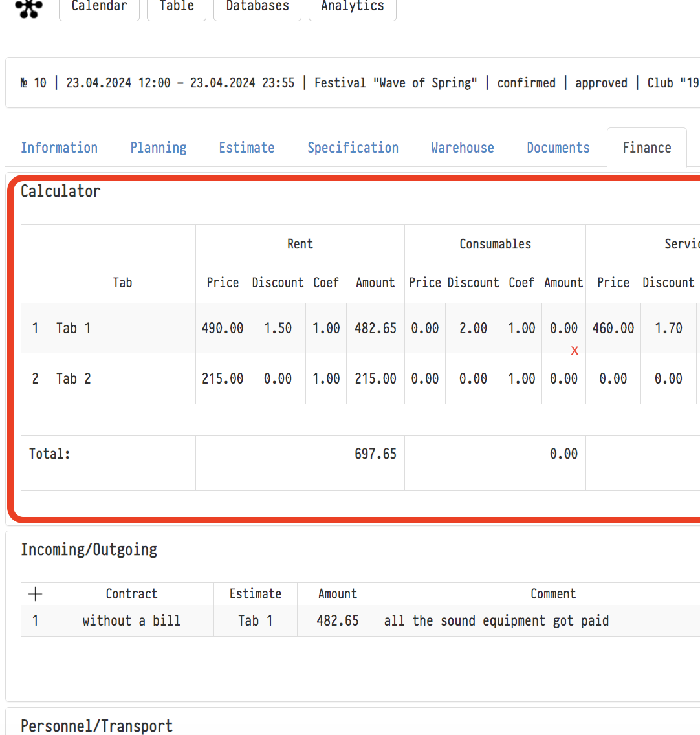700x735 pixels.
Task: View the Documents tab
Action: [558, 148]
